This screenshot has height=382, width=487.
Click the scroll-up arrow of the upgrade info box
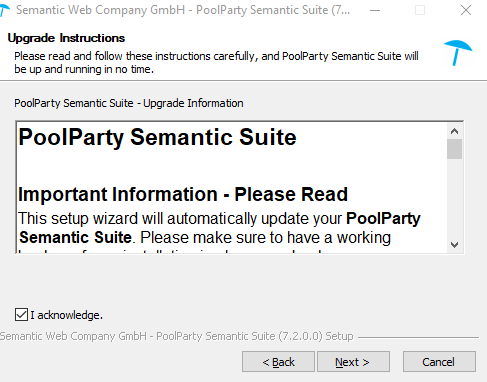click(454, 131)
